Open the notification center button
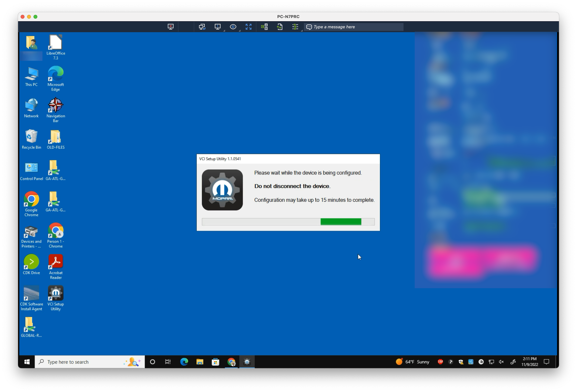 (546, 362)
